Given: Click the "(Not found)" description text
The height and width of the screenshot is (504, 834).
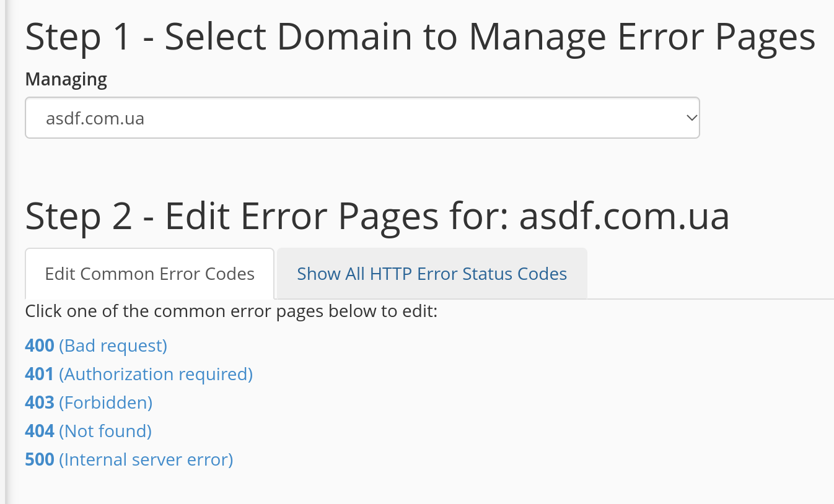Looking at the screenshot, I should (x=105, y=431).
